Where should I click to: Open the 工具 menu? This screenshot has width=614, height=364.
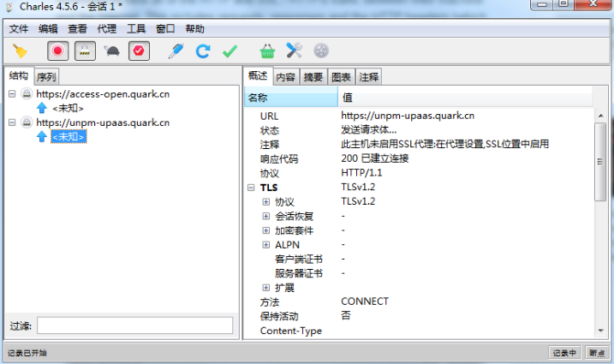[x=136, y=28]
